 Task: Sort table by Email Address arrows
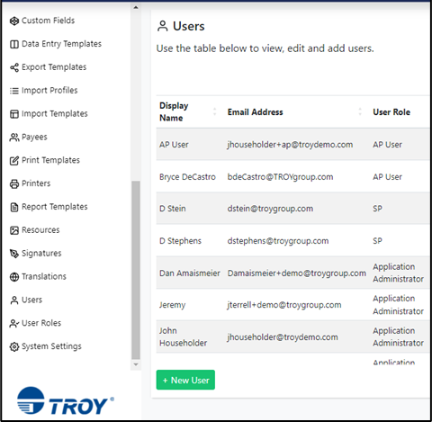360,112
